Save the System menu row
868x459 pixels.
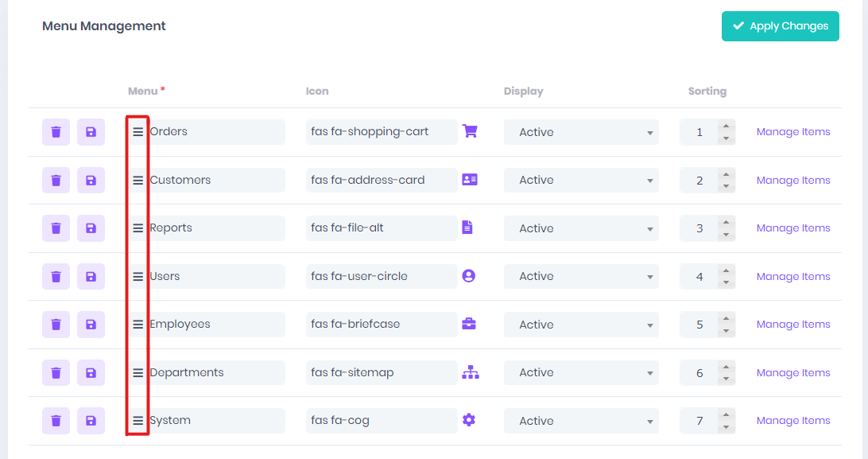click(91, 421)
